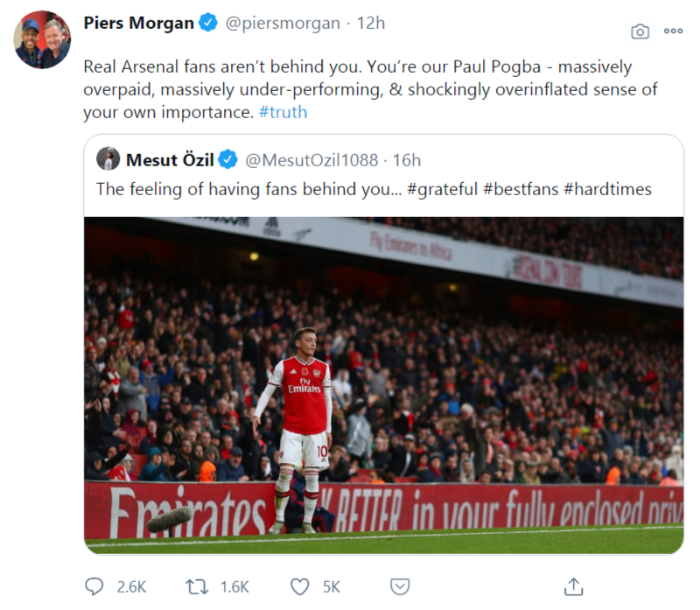The image size is (700, 610).
Task: Open Mesut Özil's small avatar
Action: pos(108,159)
